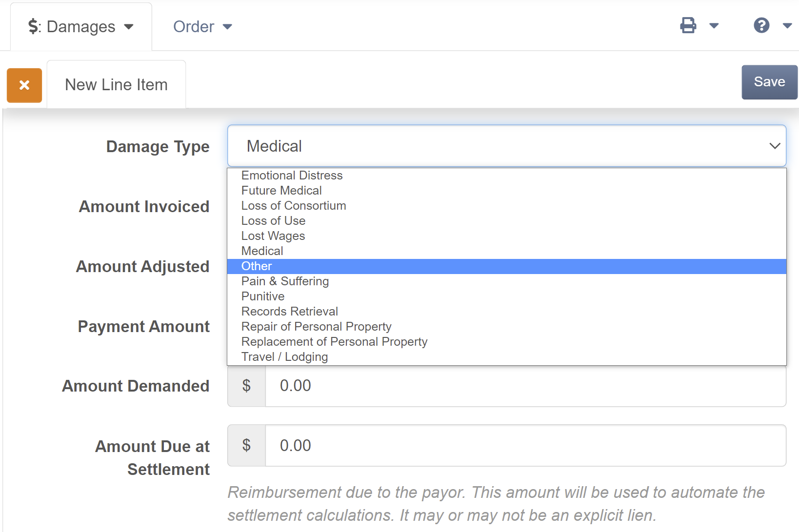This screenshot has width=799, height=532.
Task: Select Pain & Suffering option
Action: (x=506, y=281)
